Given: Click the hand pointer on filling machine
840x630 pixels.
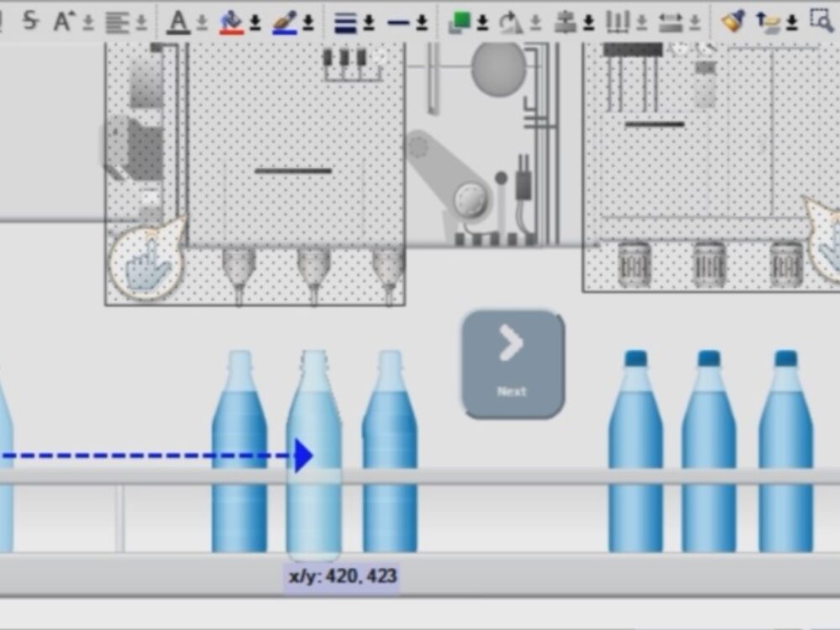Looking at the screenshot, I should coord(149,261).
